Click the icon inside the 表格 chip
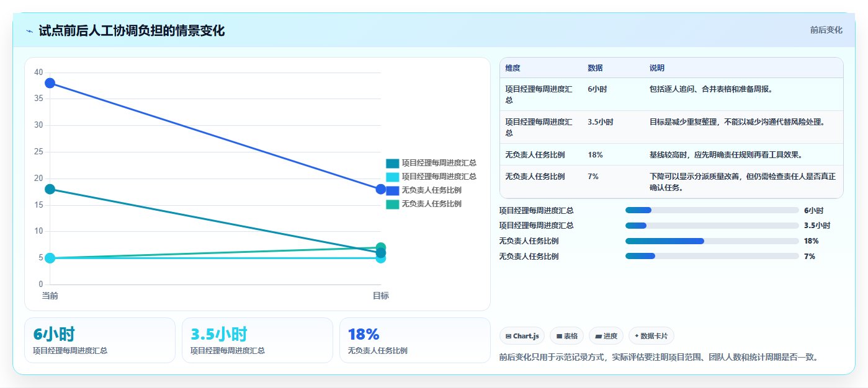This screenshot has width=868, height=388. pyautogui.click(x=559, y=336)
